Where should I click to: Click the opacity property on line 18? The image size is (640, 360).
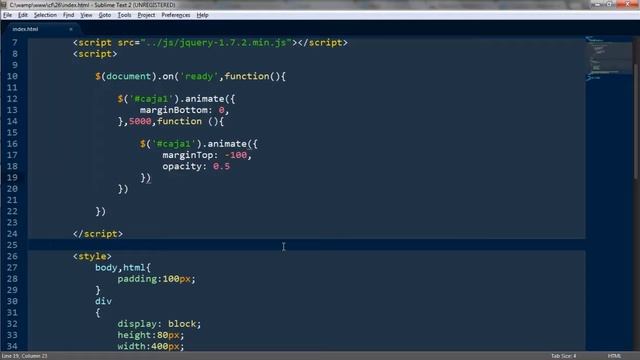182,166
